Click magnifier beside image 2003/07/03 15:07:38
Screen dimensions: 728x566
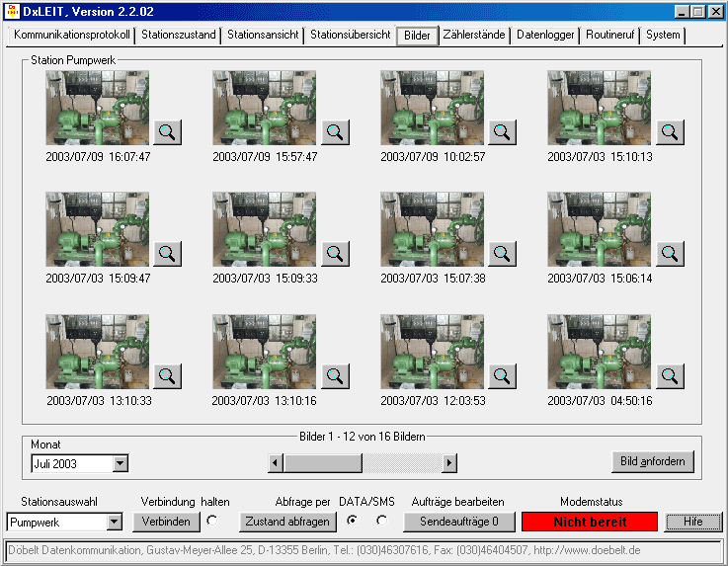pos(503,254)
